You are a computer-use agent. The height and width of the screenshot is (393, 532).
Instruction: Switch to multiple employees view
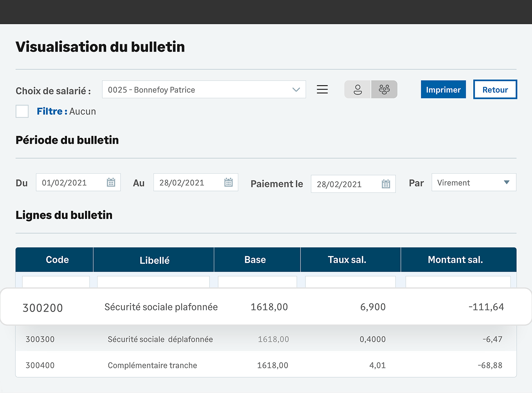384,90
